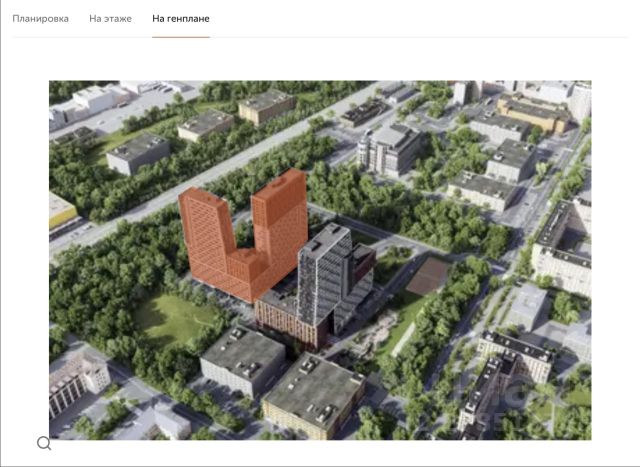
Task: Click the active tab's orange underline
Action: tap(181, 37)
